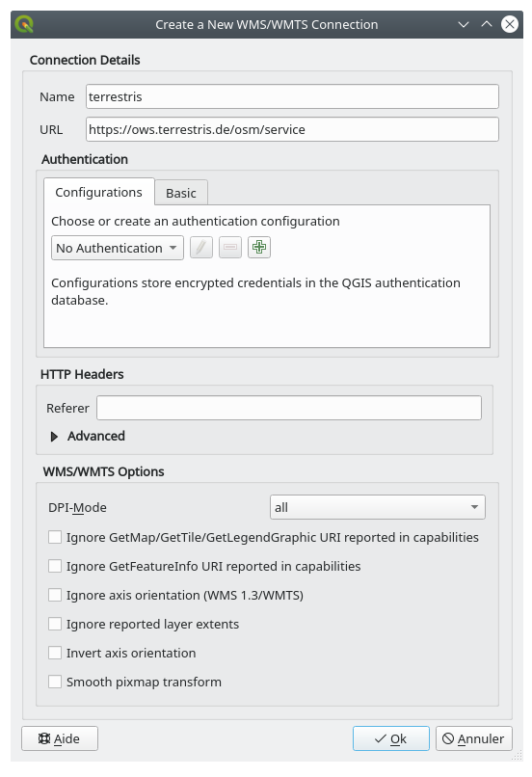Click the title bar up chevron icon
The height and width of the screenshot is (777, 532).
pos(487,24)
